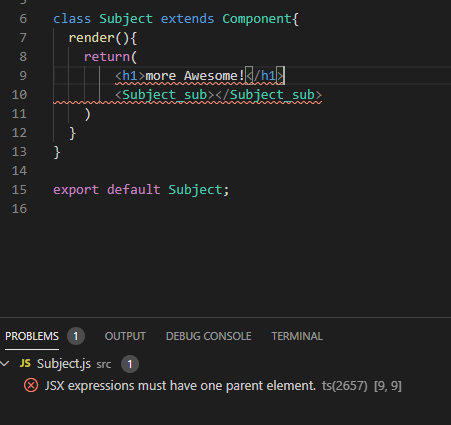The width and height of the screenshot is (451, 425).
Task: Open the JSX expressions must have one parent error
Action: click(180, 386)
